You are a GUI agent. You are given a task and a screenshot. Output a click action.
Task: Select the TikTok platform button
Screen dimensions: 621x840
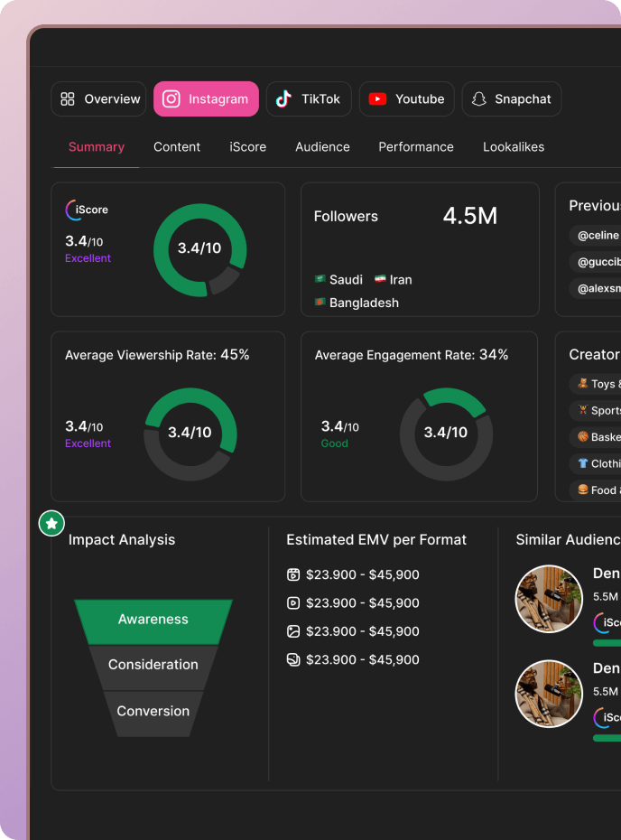point(309,99)
